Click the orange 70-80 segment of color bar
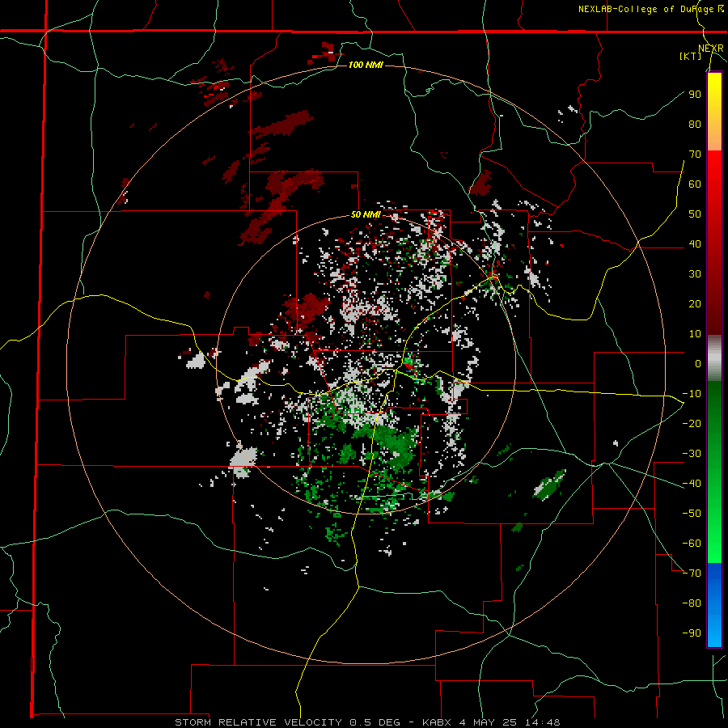Image resolution: width=728 pixels, height=728 pixels. pos(714,137)
